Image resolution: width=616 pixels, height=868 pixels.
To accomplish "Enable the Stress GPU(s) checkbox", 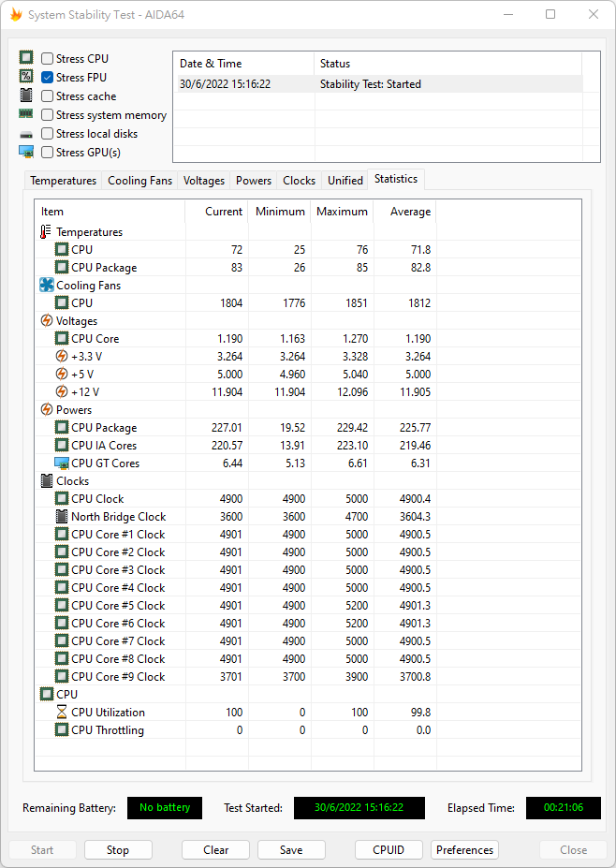I will pos(48,153).
